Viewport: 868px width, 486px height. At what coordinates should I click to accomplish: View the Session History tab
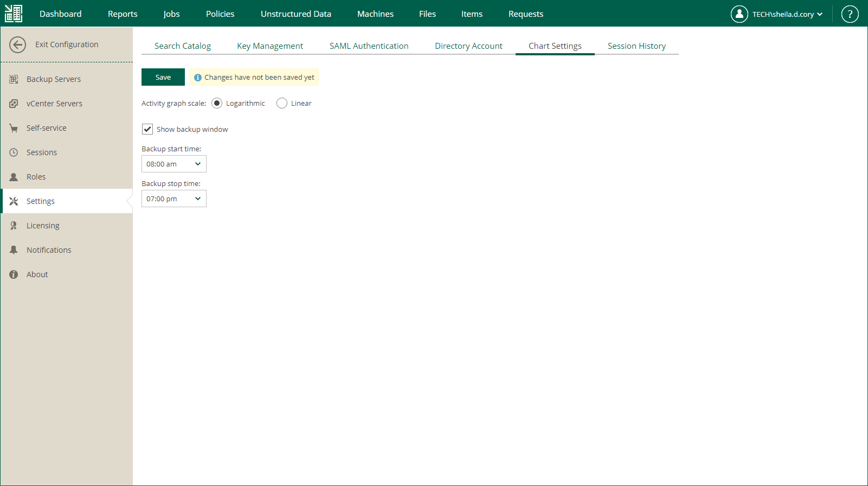(636, 46)
